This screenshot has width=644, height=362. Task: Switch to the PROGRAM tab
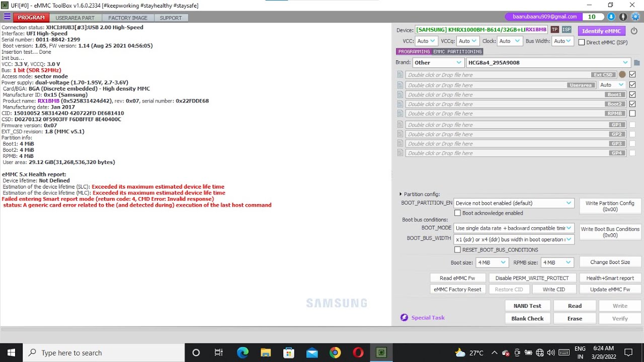click(31, 18)
